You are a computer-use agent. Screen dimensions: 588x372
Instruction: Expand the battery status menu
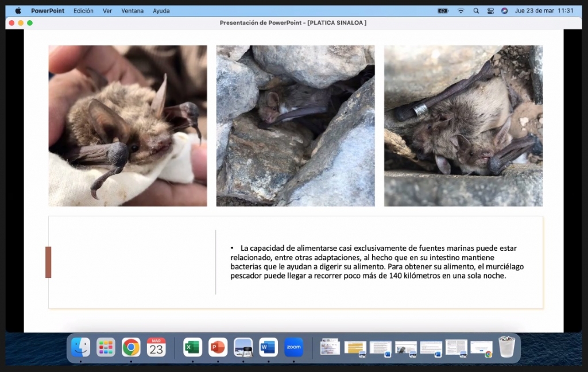point(443,11)
